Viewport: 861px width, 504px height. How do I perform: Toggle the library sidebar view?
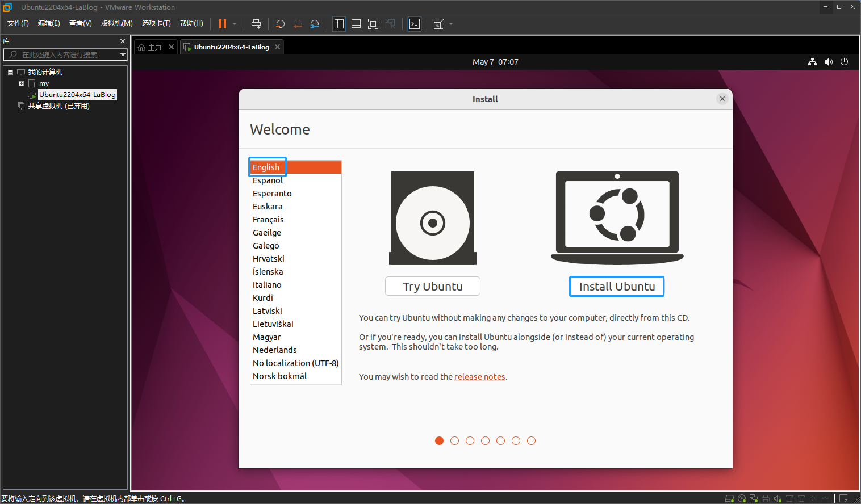click(x=339, y=24)
